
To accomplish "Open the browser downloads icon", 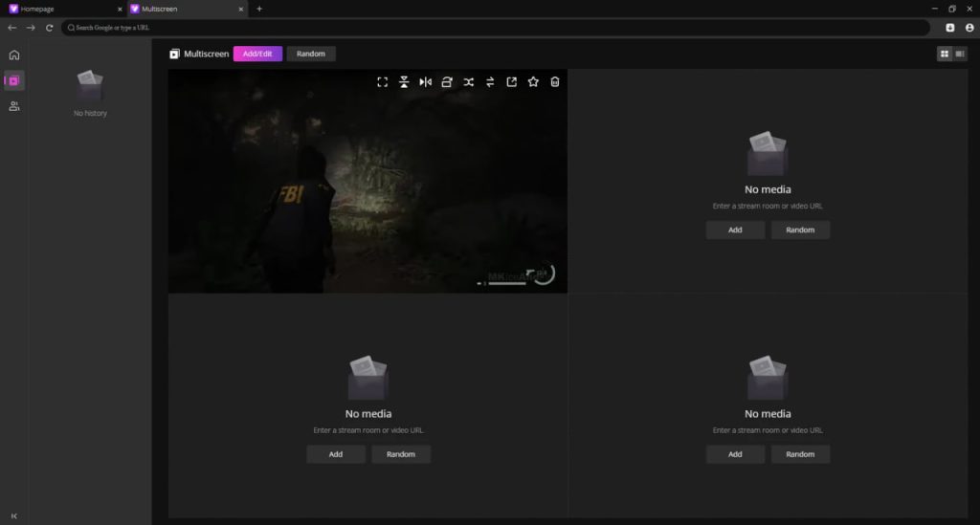I will pos(950,28).
